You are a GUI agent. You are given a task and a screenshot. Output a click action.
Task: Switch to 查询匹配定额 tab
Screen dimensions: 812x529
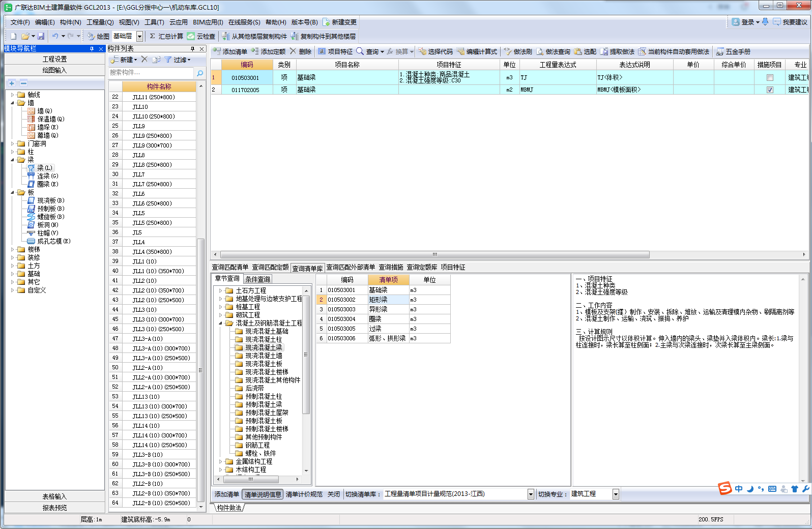270,267
